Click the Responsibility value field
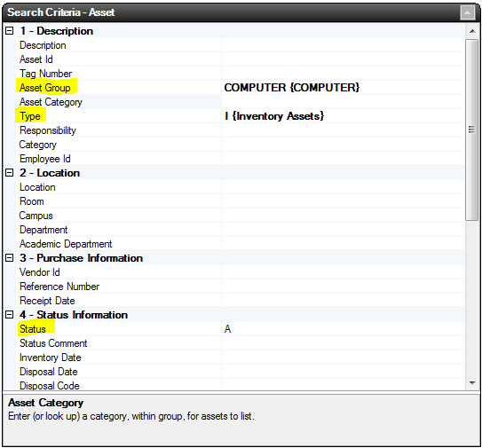Image resolution: width=482 pixels, height=448 pixels. 343,130
